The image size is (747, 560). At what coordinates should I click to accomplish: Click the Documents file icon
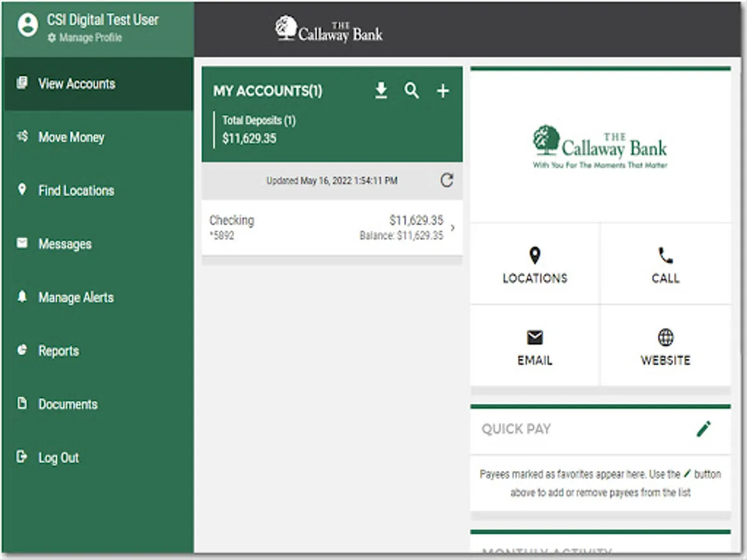pyautogui.click(x=22, y=403)
